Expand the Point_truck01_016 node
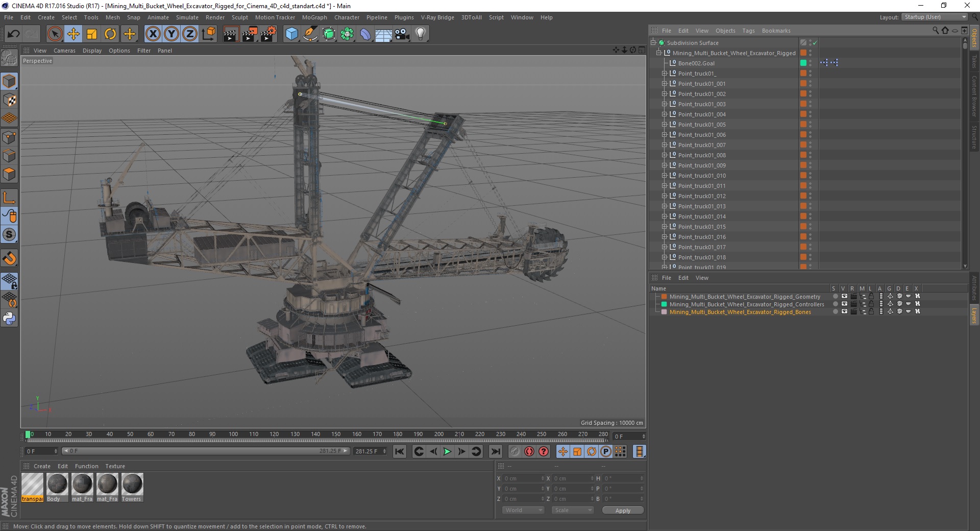This screenshot has width=980, height=531. [x=665, y=237]
